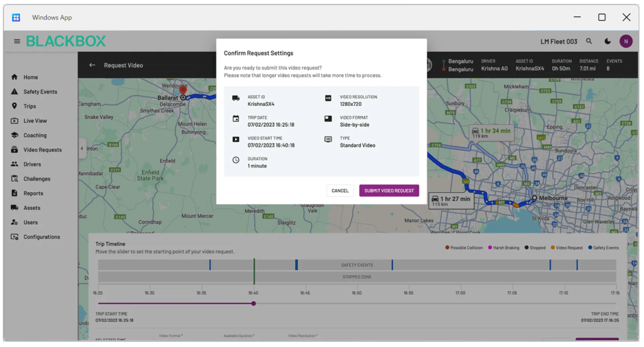Image resolution: width=644 pixels, height=347 pixels.
Task: Click the '1 hr 34 min' route label
Action: coord(492,133)
